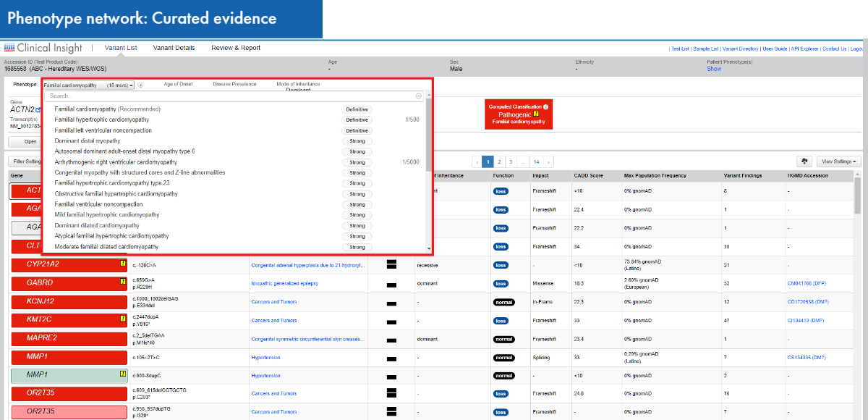Open the User Guide link

click(775, 49)
